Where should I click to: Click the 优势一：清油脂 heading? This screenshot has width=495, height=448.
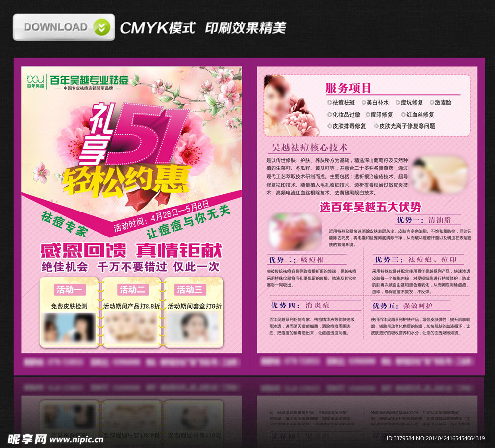coord(423,220)
